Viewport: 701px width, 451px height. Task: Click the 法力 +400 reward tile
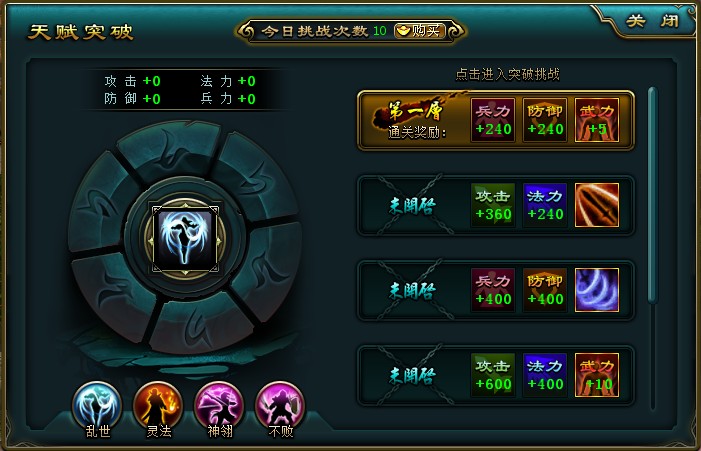point(545,375)
